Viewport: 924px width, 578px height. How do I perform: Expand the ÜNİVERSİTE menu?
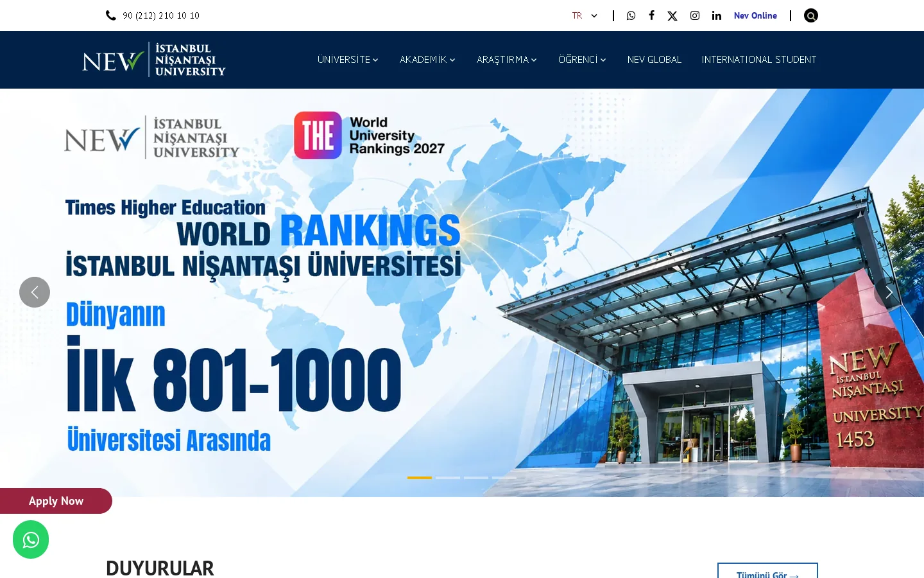(348, 60)
